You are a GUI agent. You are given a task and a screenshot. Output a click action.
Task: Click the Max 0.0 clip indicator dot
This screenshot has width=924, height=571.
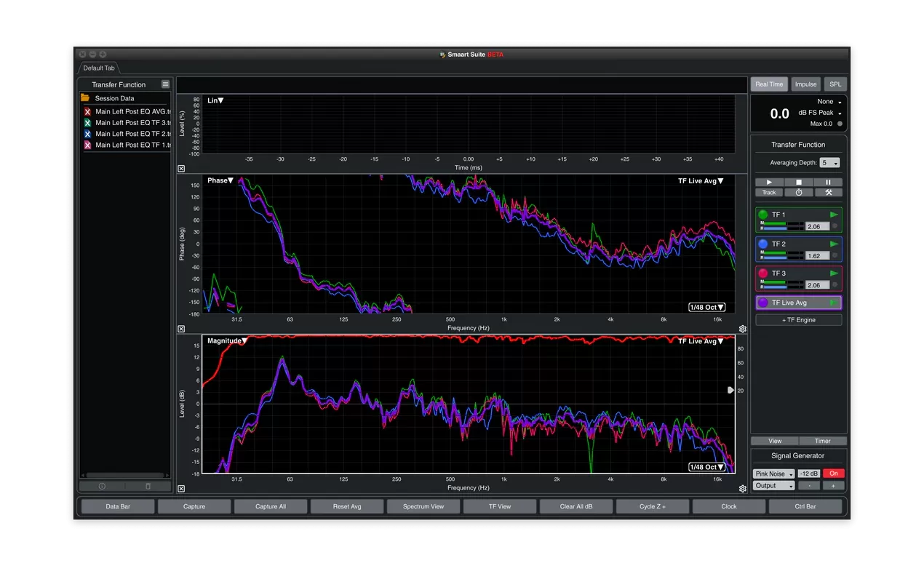(840, 124)
